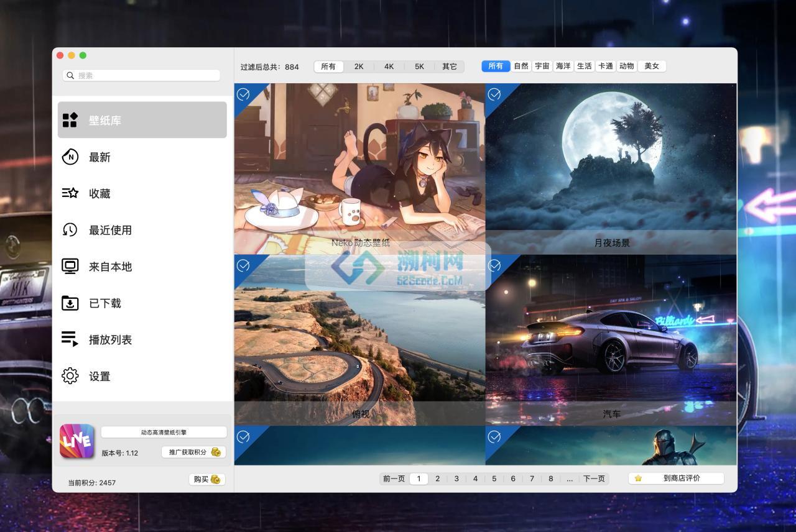Open 已下载 in sidebar
796x532 pixels.
pos(142,303)
